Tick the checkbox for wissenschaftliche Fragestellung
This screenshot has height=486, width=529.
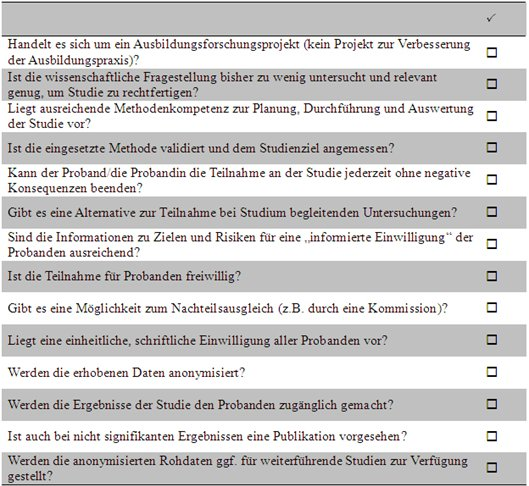(492, 84)
